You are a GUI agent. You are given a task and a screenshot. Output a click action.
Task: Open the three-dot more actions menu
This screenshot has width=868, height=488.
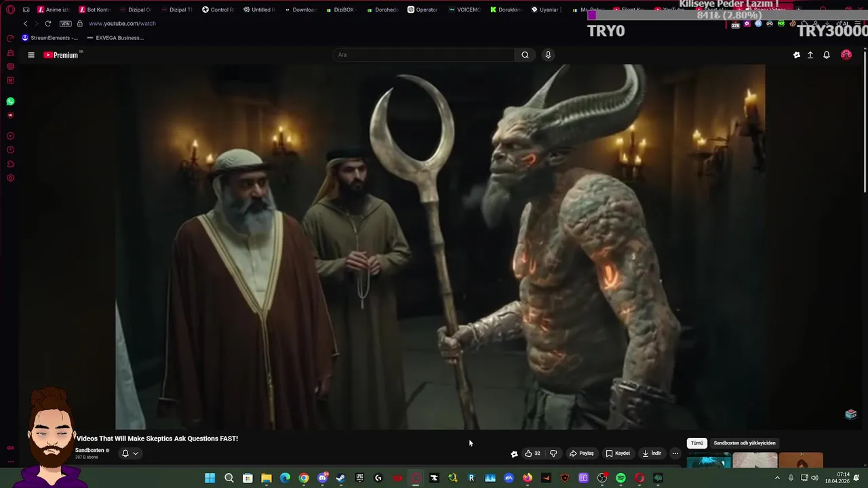pos(675,453)
